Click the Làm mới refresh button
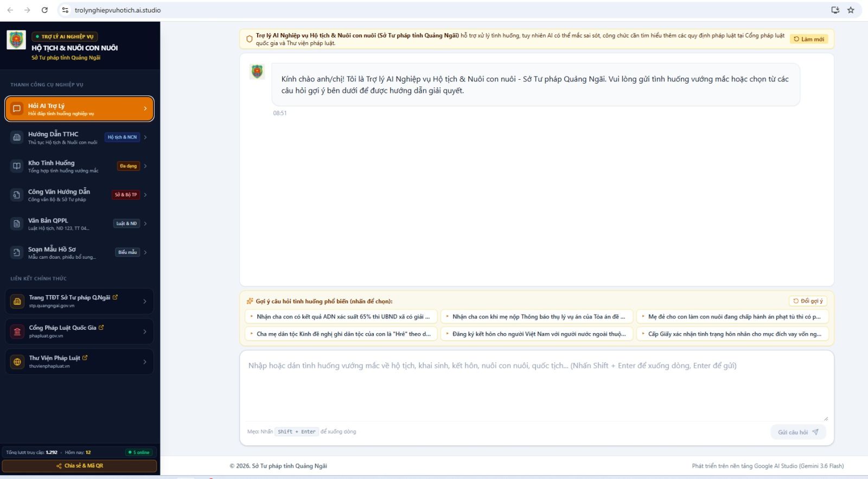The height and width of the screenshot is (479, 868). (x=809, y=39)
